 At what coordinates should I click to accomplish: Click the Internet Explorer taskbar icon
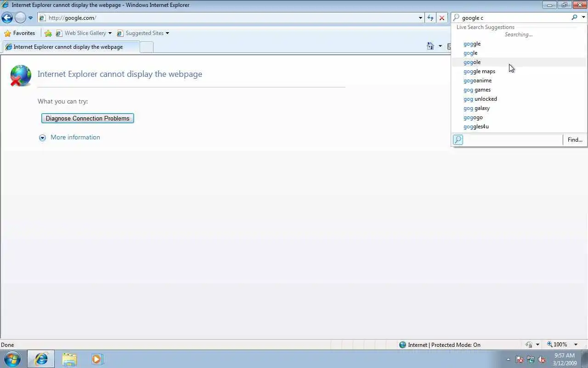point(41,359)
